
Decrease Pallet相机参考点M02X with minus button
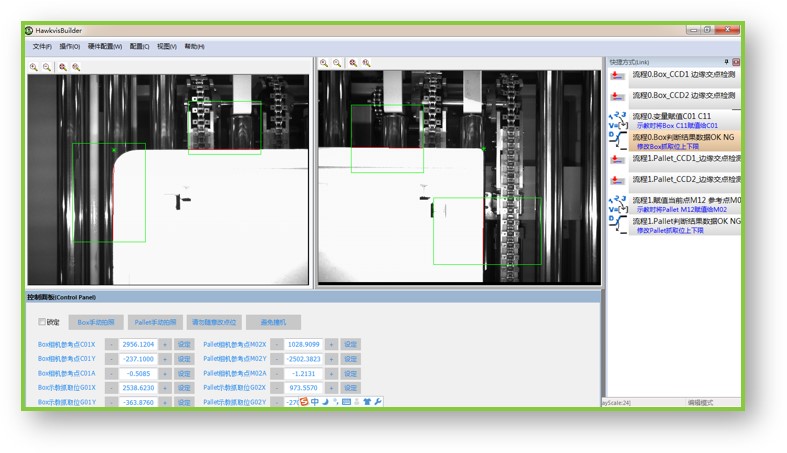tap(277, 345)
